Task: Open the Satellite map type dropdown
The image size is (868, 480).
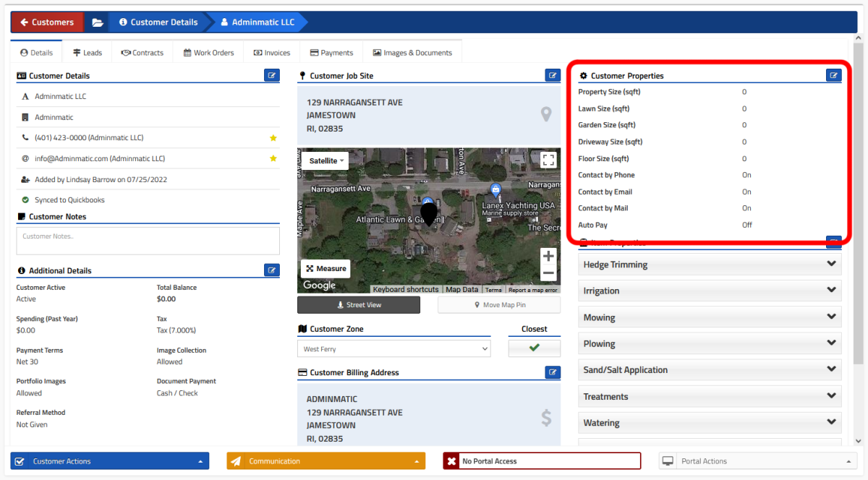Action: point(325,160)
